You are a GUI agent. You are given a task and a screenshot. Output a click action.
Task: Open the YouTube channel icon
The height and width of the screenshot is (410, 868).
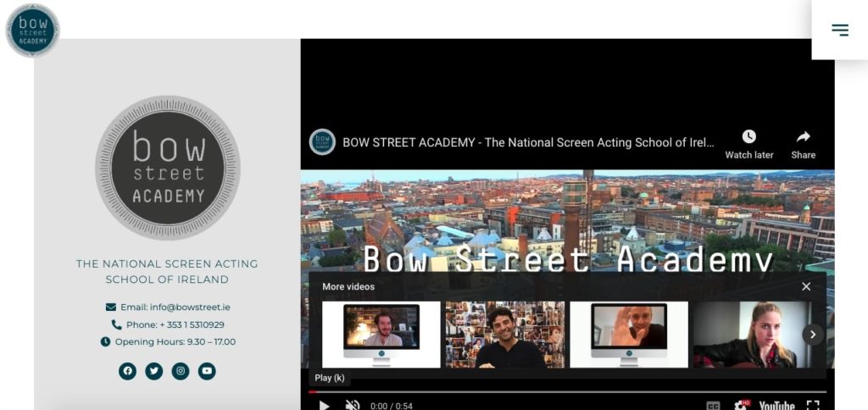[x=207, y=371]
